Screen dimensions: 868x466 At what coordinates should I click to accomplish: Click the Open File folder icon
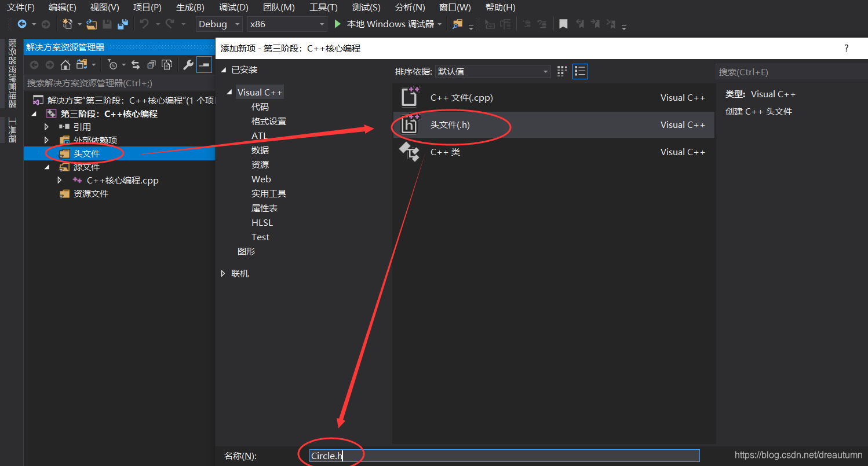(x=92, y=24)
